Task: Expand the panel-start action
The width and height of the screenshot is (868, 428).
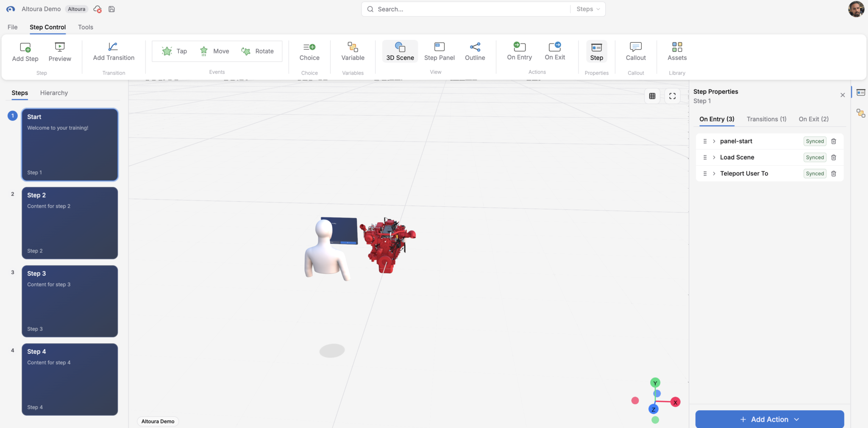Action: point(714,141)
